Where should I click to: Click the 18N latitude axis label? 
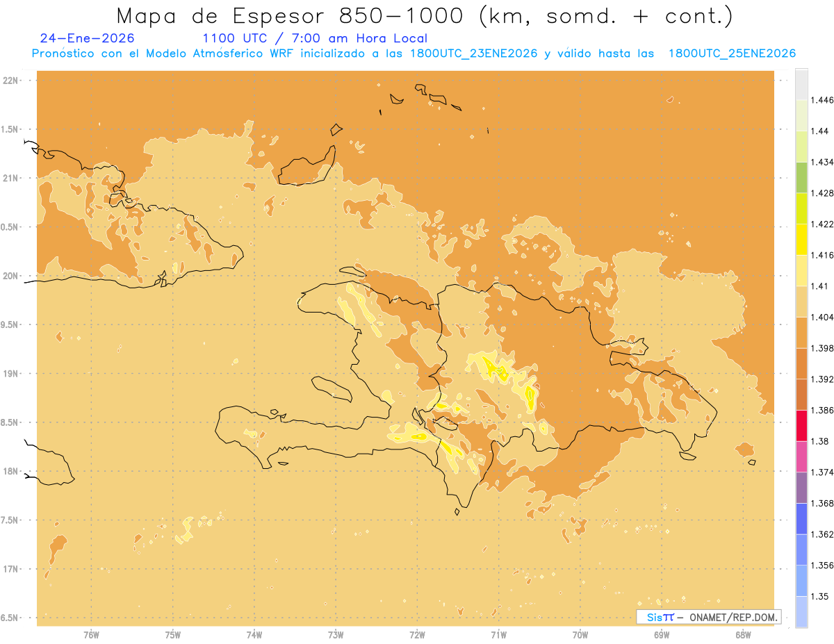[10, 471]
